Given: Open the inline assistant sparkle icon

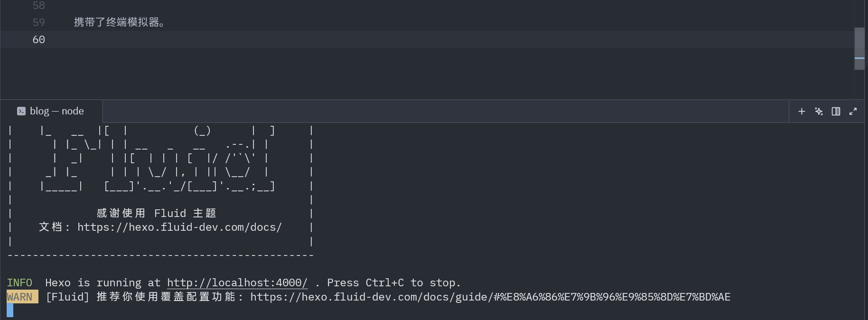Looking at the screenshot, I should tap(819, 111).
